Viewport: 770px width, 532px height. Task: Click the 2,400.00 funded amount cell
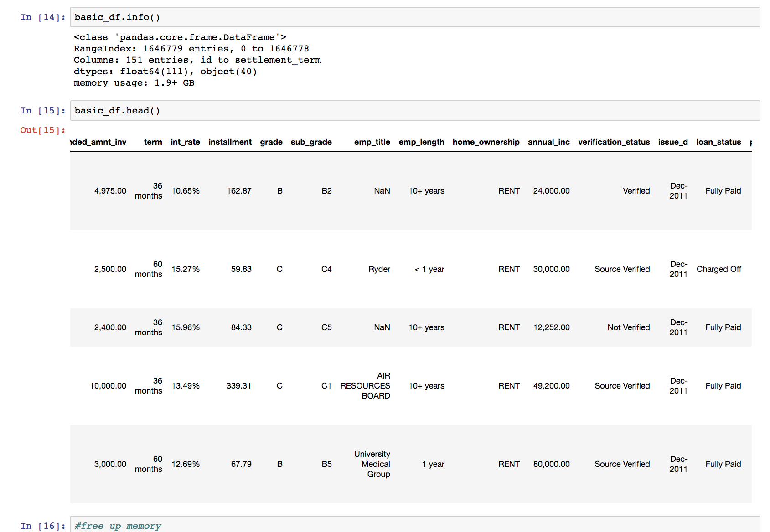click(x=110, y=327)
